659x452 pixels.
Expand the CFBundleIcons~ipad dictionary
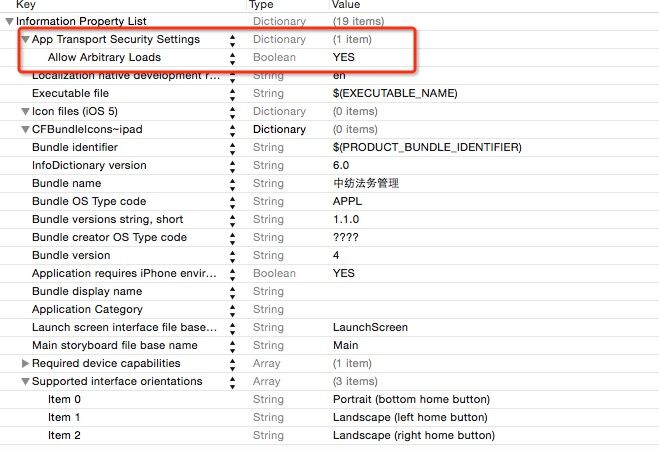tap(25, 129)
